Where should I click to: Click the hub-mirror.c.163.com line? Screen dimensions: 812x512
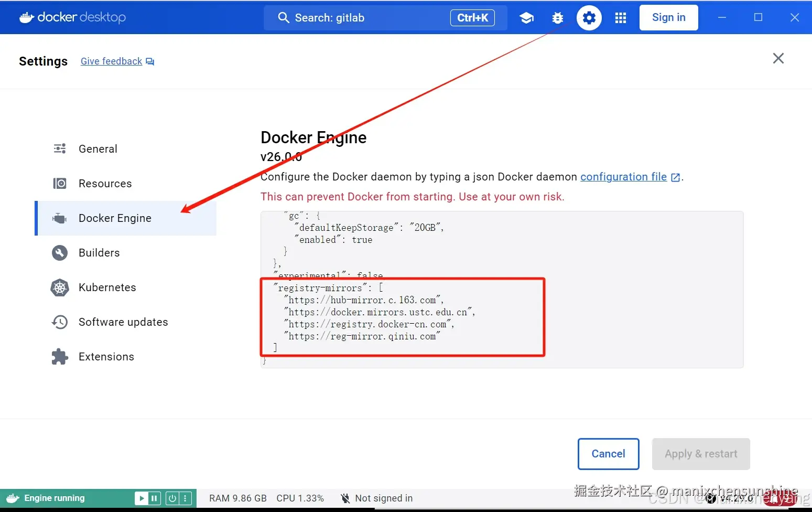[364, 300]
